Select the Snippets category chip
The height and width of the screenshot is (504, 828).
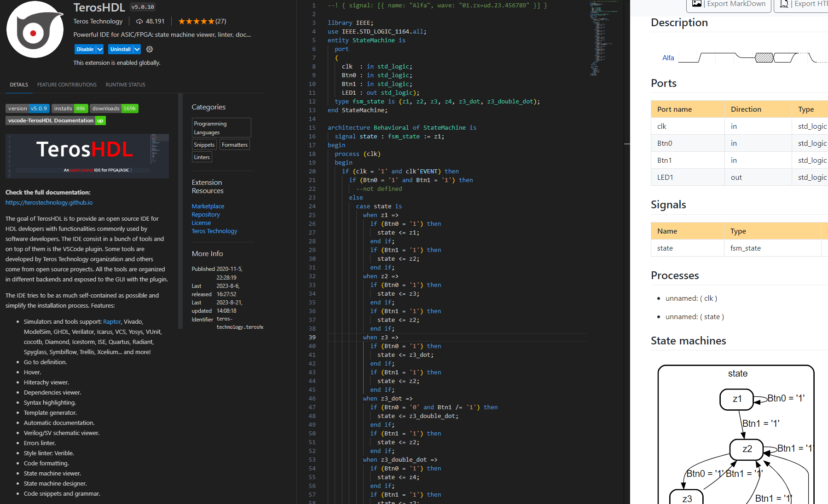(204, 144)
